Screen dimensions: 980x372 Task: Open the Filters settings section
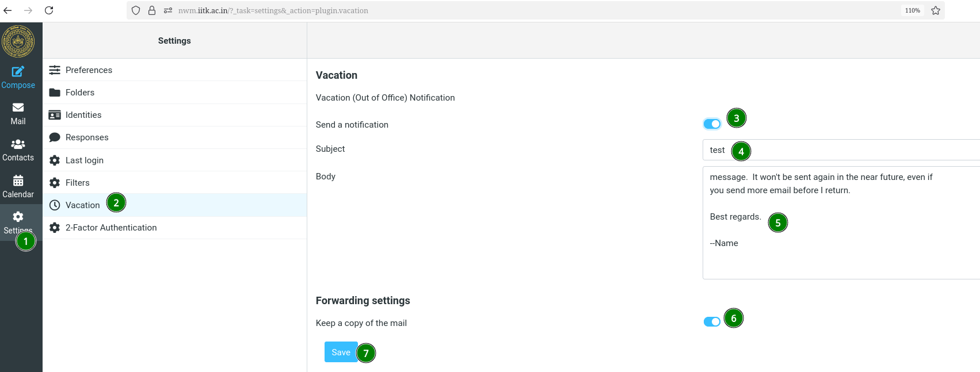click(78, 183)
